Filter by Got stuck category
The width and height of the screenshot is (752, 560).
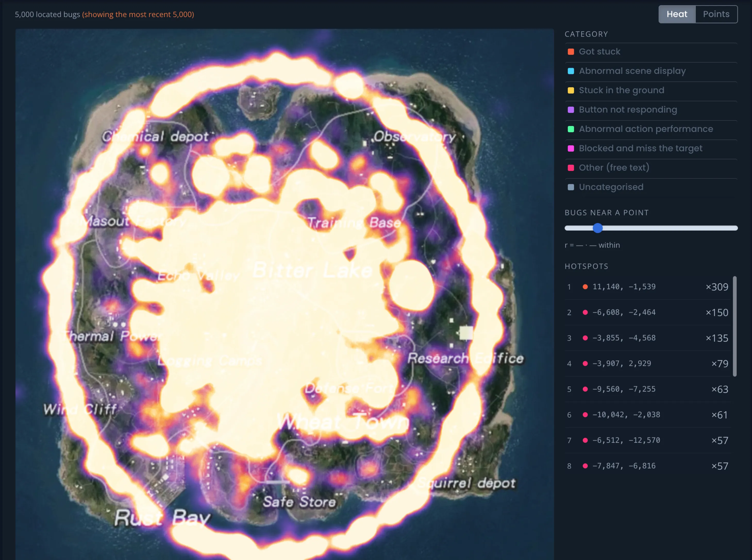pos(651,52)
